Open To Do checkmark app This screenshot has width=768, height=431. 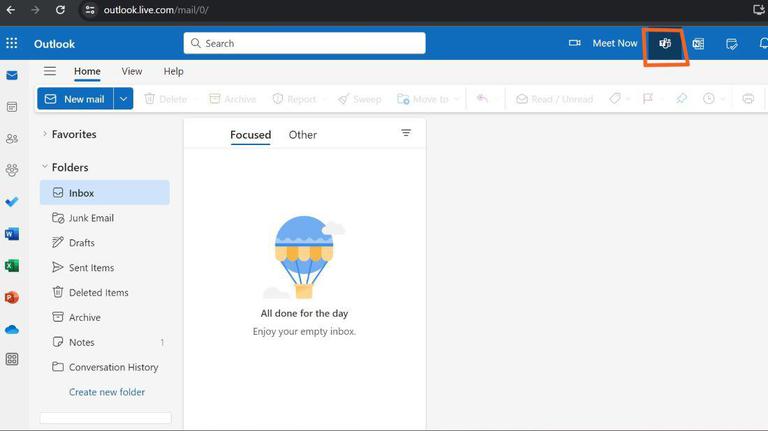point(12,202)
